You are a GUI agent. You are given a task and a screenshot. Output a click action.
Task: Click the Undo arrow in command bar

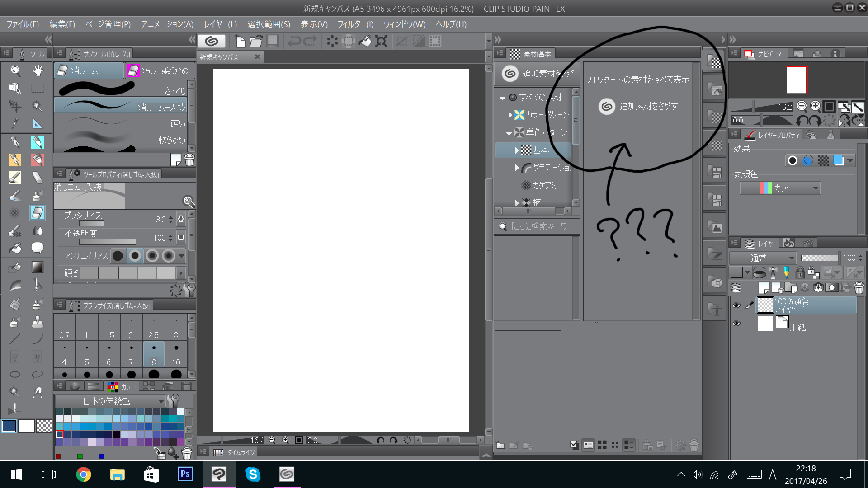click(x=294, y=42)
